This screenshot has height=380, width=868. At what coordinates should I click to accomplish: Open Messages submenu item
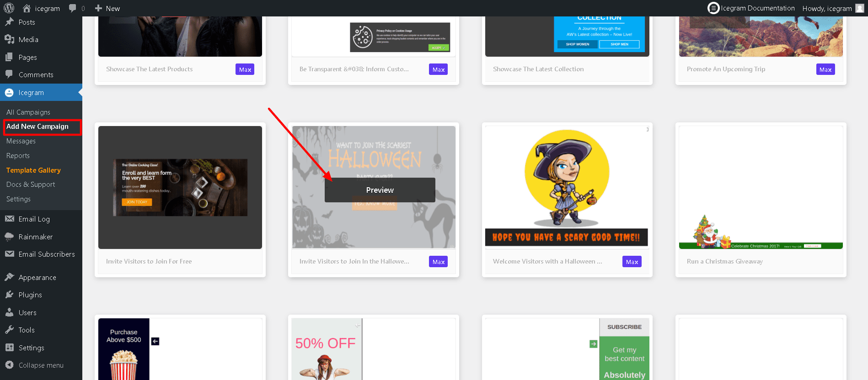[21, 141]
